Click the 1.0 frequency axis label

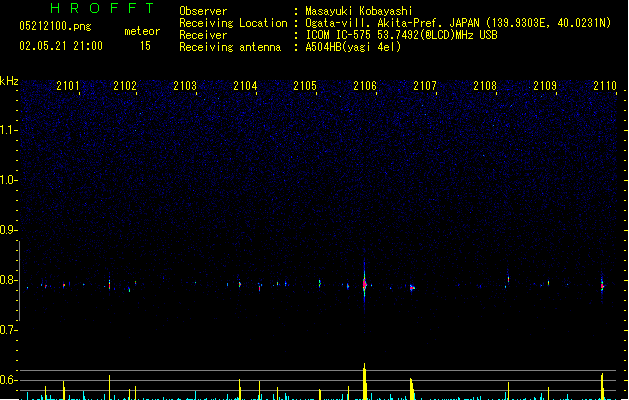(x=9, y=180)
